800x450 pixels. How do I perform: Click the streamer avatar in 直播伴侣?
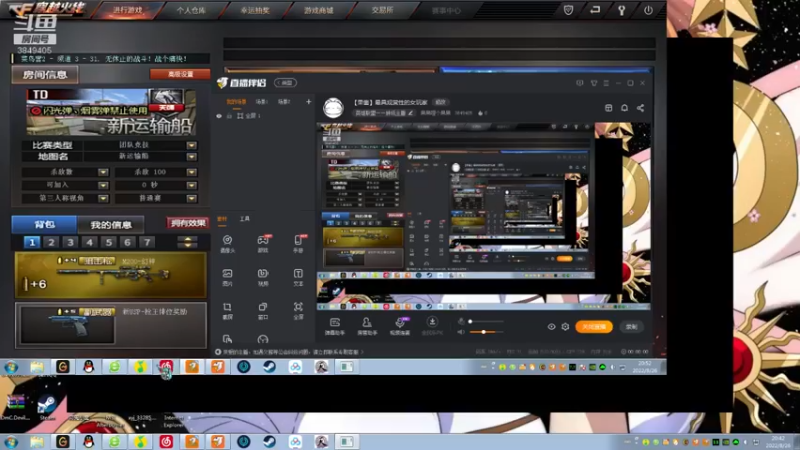coord(333,108)
